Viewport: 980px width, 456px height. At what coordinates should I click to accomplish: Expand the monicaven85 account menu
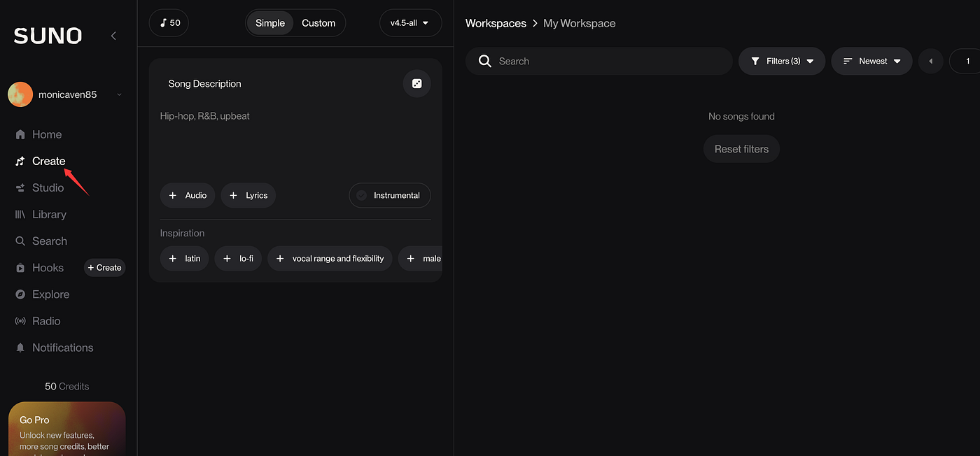click(67, 94)
